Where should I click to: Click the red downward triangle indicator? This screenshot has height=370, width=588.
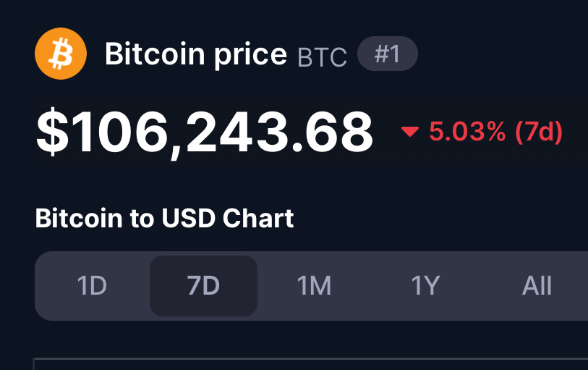tap(410, 132)
